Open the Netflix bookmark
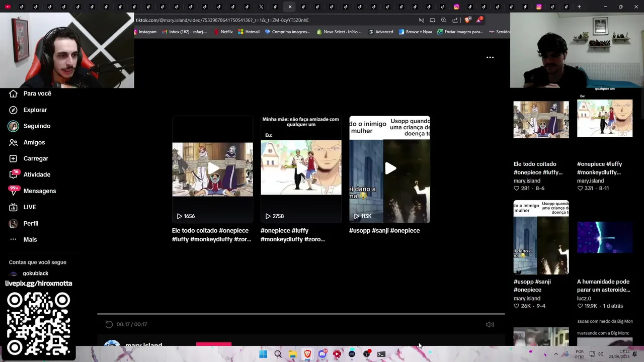Screen dimensions: 644x362 tap(223, 32)
